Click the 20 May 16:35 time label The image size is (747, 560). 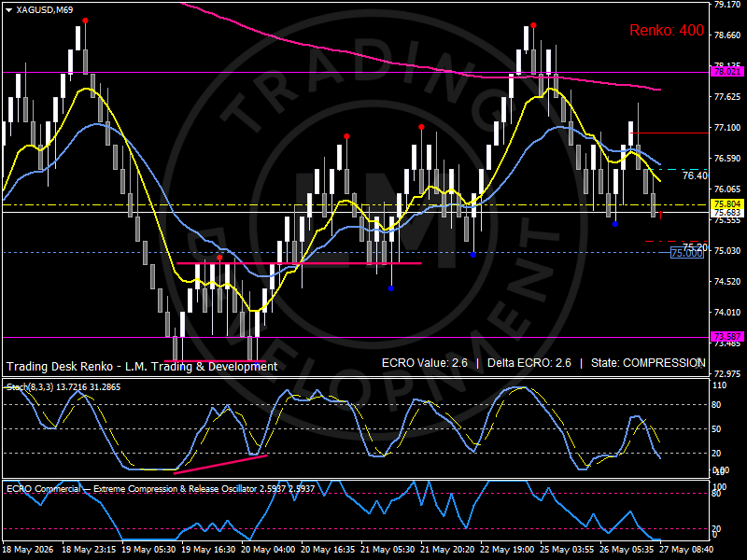[329, 550]
